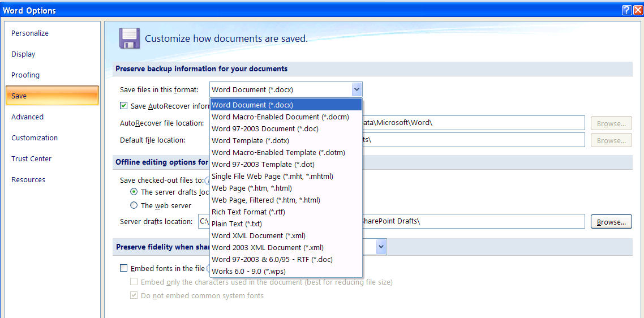The image size is (644, 318).
Task: Open the Advanced options category
Action: tap(27, 117)
